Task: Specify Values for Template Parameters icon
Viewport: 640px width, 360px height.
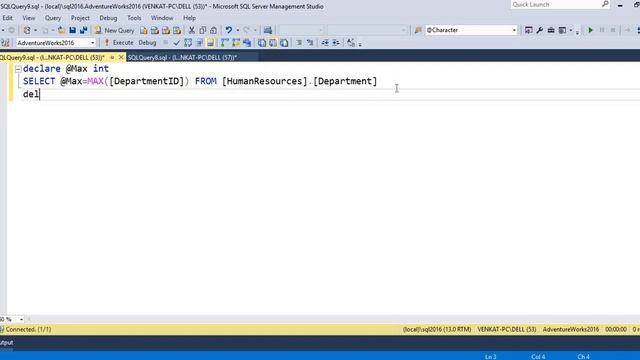Action: click(351, 43)
